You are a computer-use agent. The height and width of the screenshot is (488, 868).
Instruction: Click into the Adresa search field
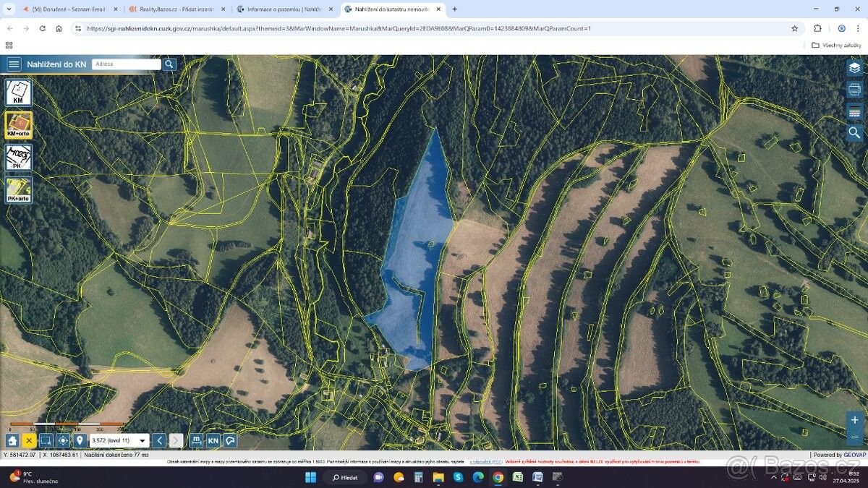click(x=126, y=64)
